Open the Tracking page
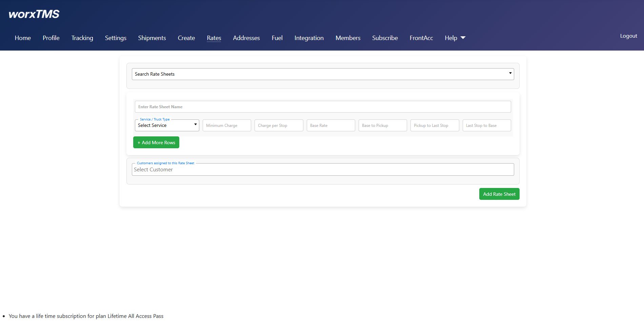 (x=82, y=38)
